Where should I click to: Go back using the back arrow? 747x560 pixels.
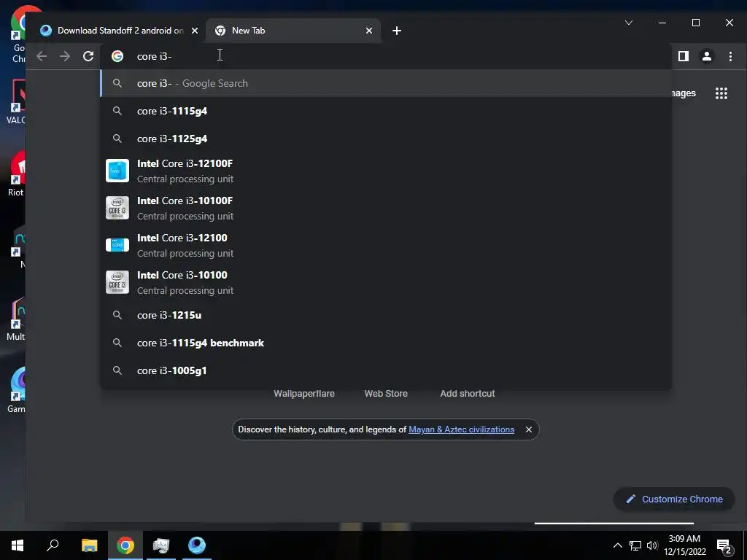42,56
